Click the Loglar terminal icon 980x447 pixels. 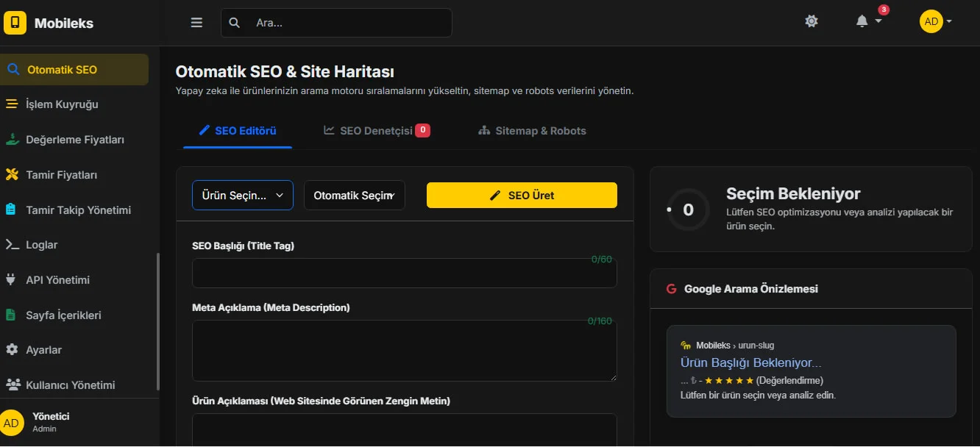(11, 245)
